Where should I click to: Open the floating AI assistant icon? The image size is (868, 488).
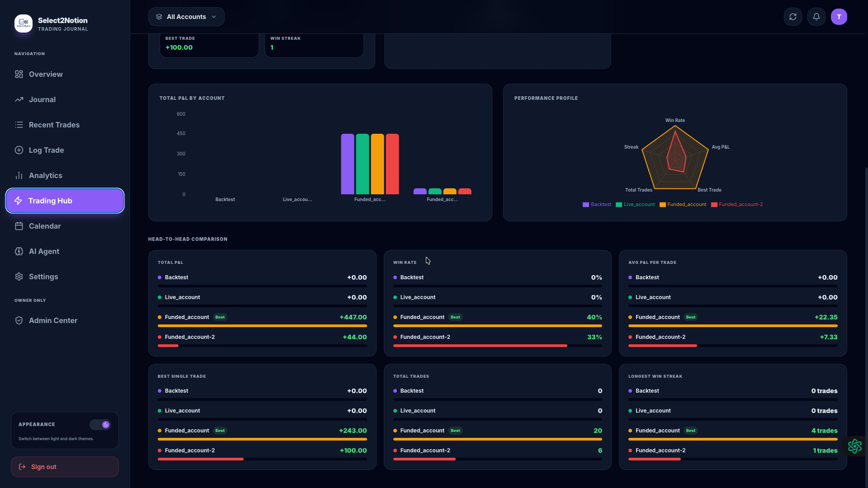tap(855, 446)
